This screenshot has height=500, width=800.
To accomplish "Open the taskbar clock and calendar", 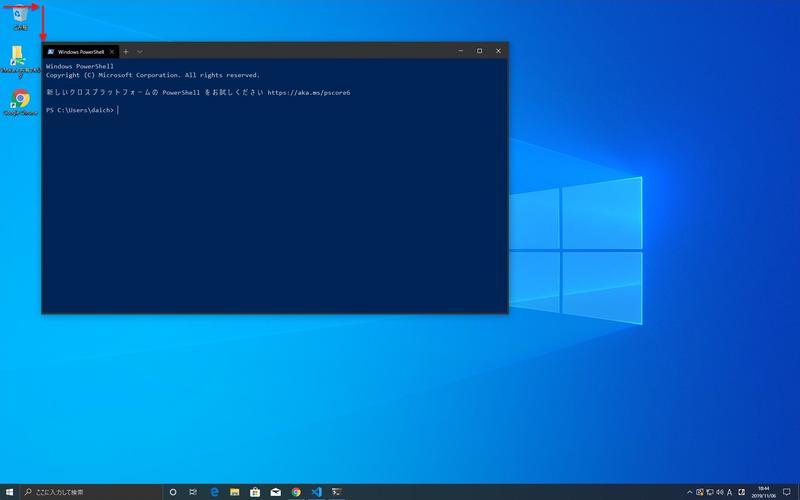I will pyautogui.click(x=763, y=492).
